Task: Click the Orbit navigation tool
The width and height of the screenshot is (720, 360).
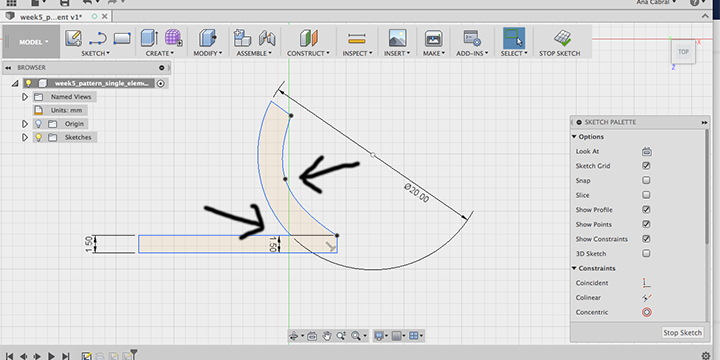Action: click(294, 336)
